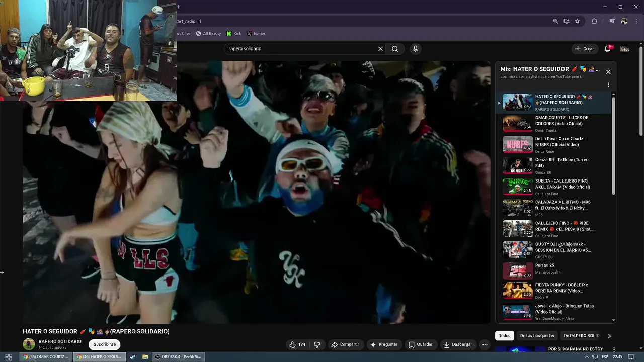The image size is (644, 362).
Task: Select the De RAPERO SOLID chip
Action: pyautogui.click(x=582, y=336)
